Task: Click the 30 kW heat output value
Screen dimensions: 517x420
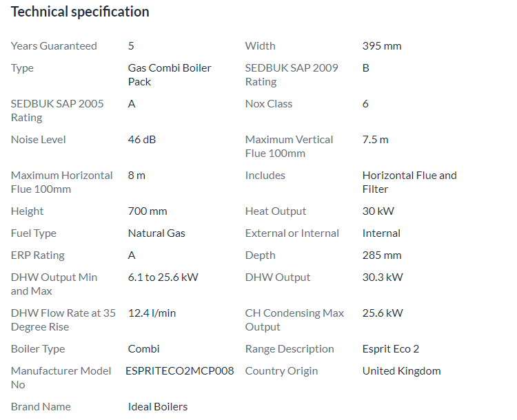Action: pyautogui.click(x=378, y=211)
